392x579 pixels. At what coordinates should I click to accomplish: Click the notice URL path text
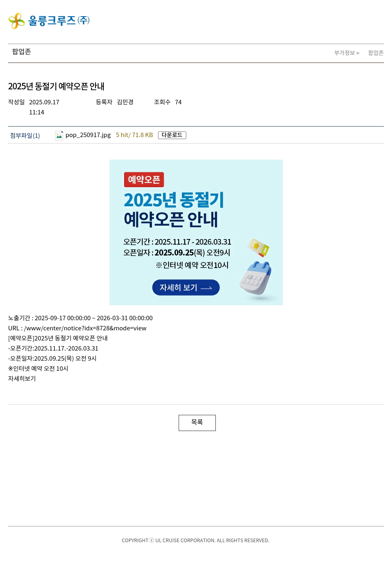click(x=85, y=328)
